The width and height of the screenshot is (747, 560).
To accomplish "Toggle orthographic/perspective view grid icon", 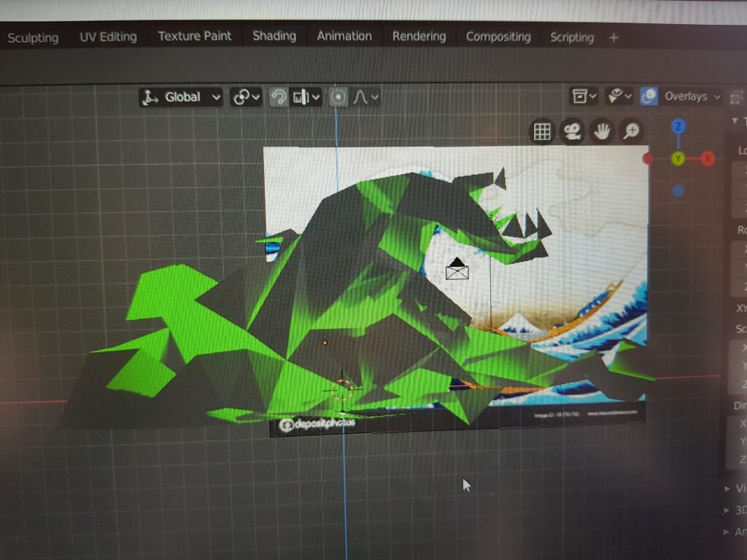I will click(x=542, y=131).
